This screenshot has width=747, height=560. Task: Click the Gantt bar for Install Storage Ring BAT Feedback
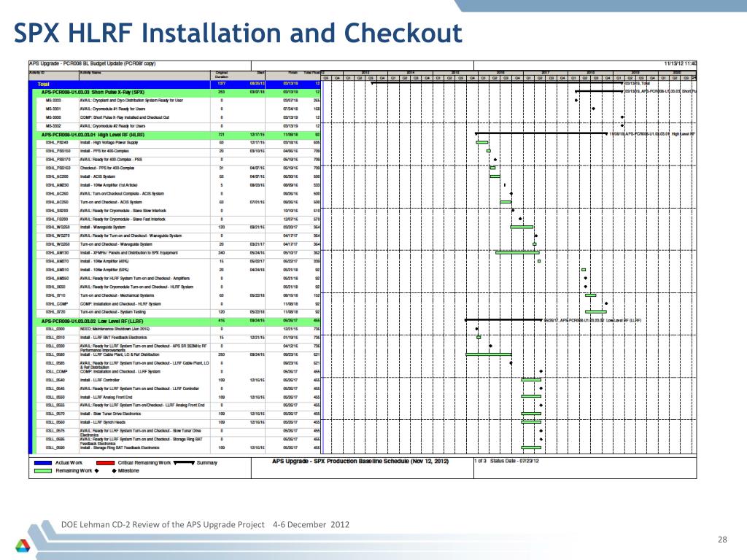pyautogui.click(x=531, y=448)
